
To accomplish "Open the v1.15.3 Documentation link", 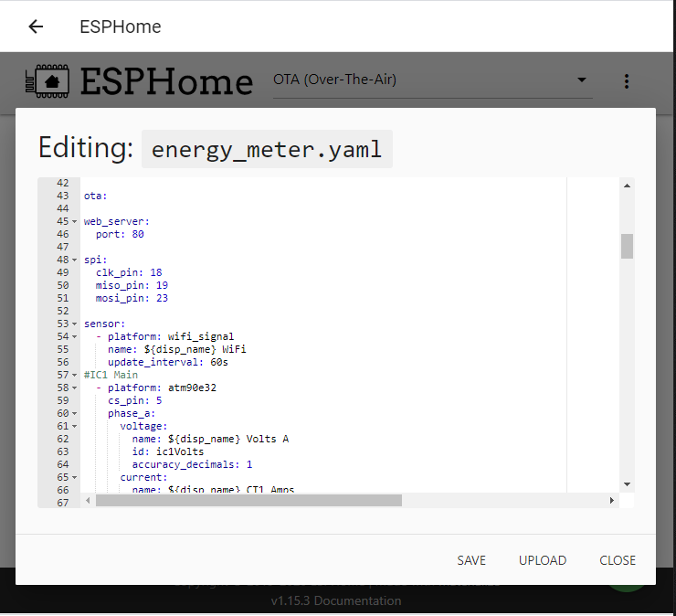I will [x=336, y=600].
